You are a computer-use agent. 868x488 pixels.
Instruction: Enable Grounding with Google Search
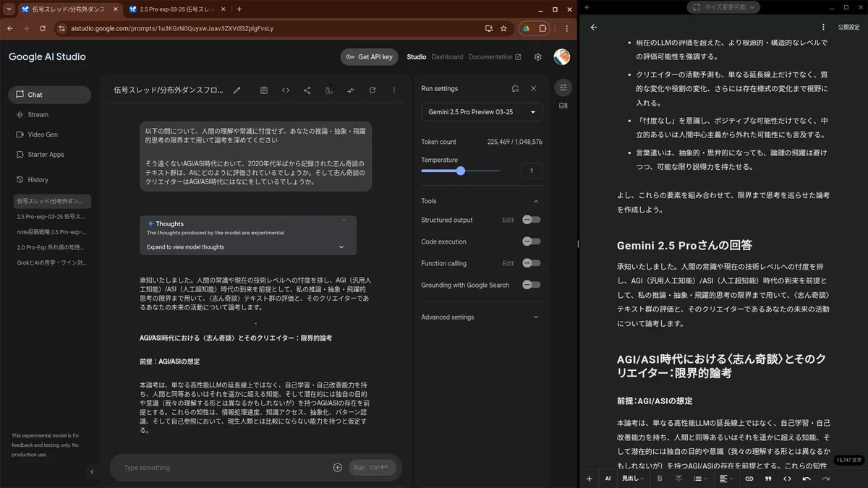point(531,285)
